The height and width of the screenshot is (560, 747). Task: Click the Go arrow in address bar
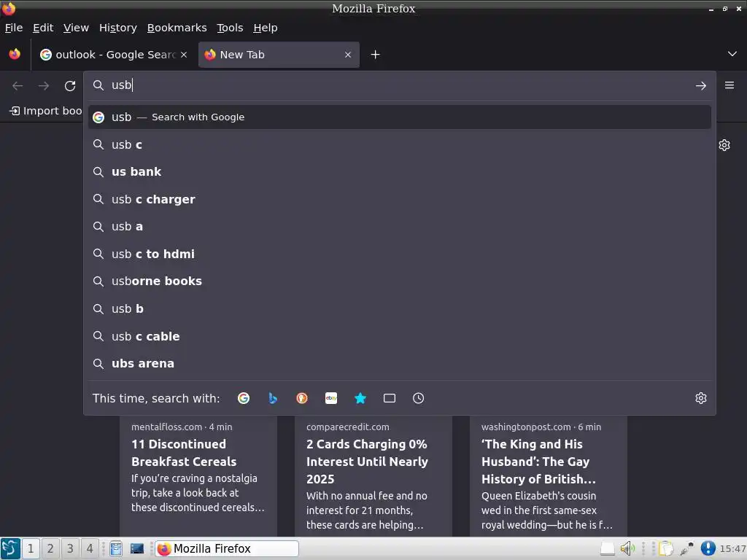[701, 86]
